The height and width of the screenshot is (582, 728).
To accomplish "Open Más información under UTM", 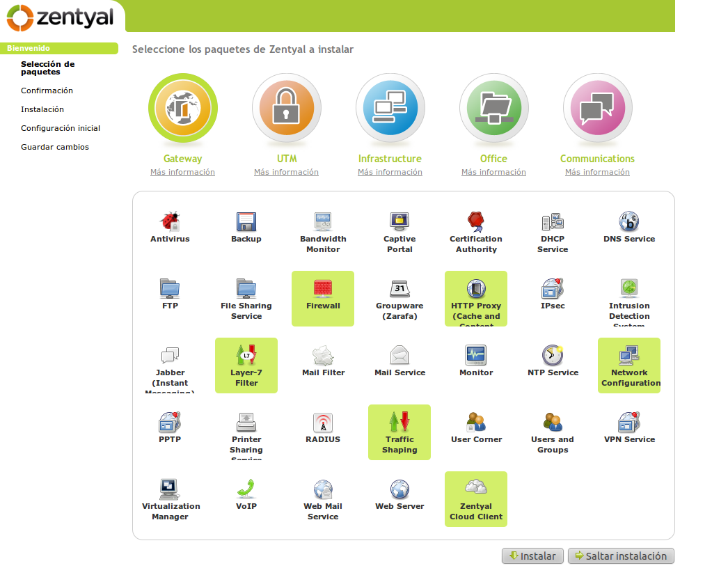I will [286, 172].
